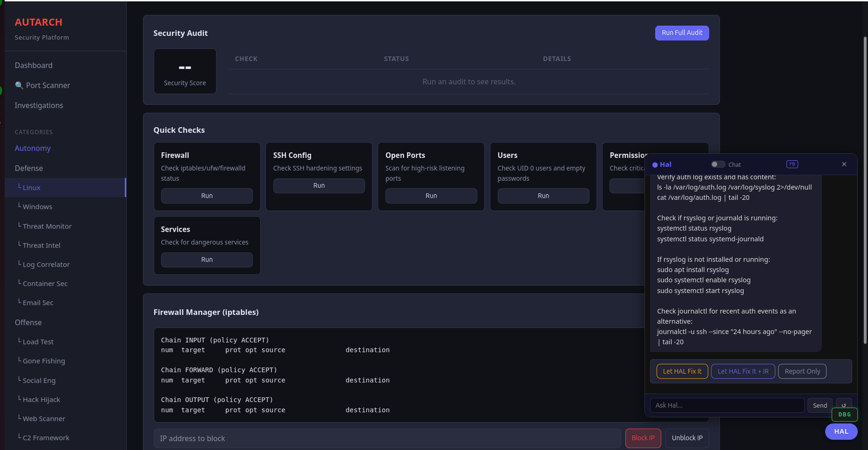
Task: Close the Hal chat panel
Action: pyautogui.click(x=844, y=164)
